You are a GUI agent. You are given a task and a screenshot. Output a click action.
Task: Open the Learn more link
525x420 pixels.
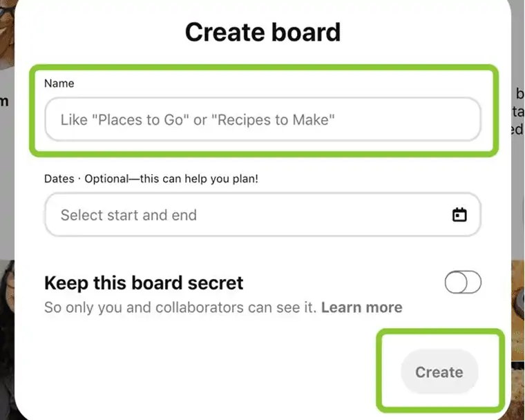[361, 307]
